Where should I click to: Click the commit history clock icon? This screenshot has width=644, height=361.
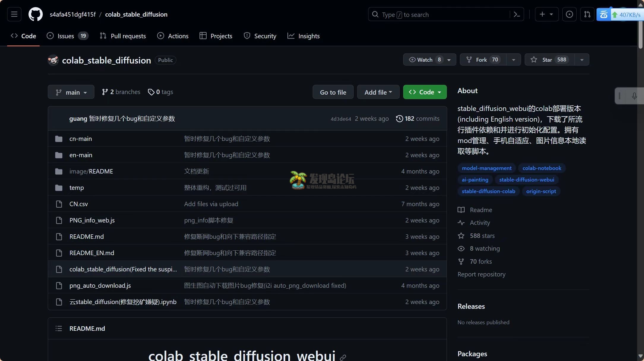[x=400, y=119]
